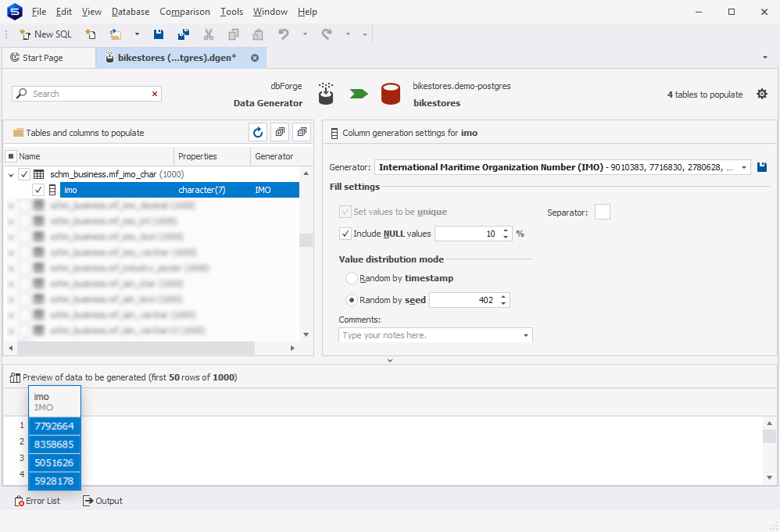Click the table Search input field

click(x=87, y=94)
